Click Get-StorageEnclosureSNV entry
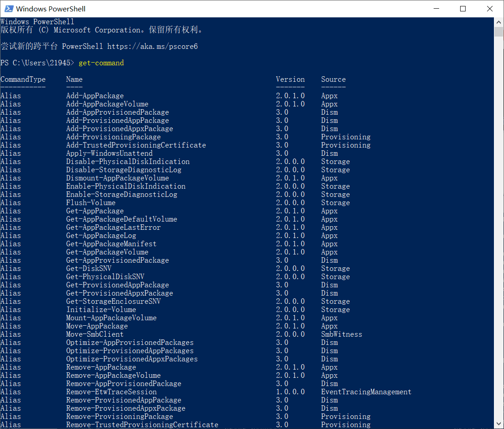 pos(113,302)
